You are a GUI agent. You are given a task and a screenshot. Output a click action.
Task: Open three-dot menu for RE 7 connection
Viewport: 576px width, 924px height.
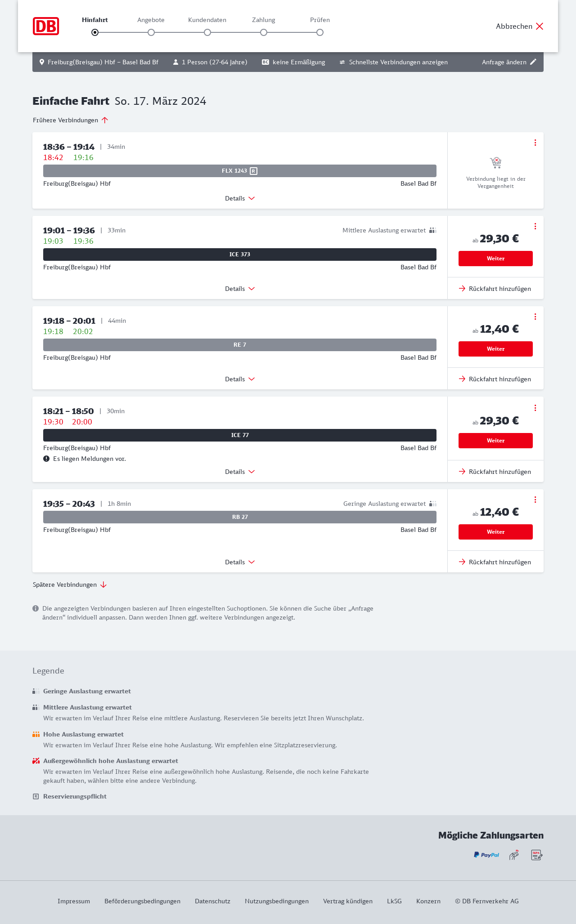pos(535,317)
